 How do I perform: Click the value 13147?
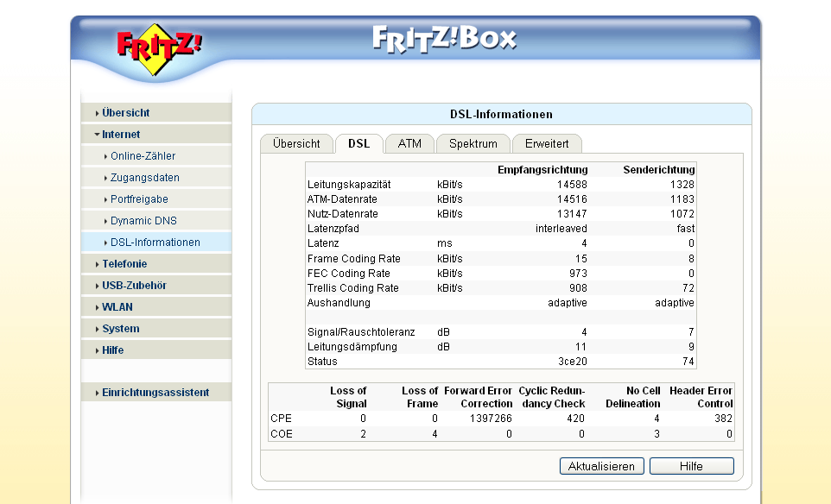tap(572, 214)
